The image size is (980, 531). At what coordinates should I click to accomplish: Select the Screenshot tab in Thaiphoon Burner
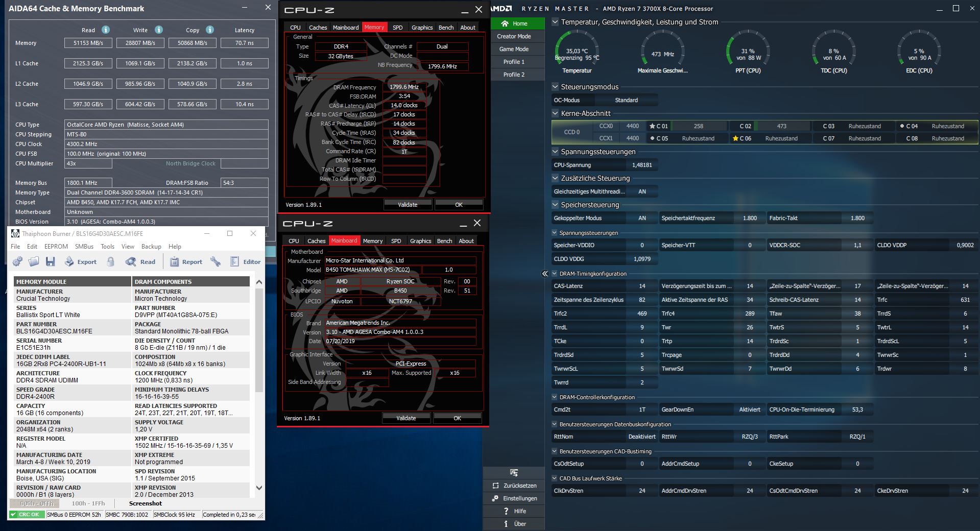[x=146, y=503]
